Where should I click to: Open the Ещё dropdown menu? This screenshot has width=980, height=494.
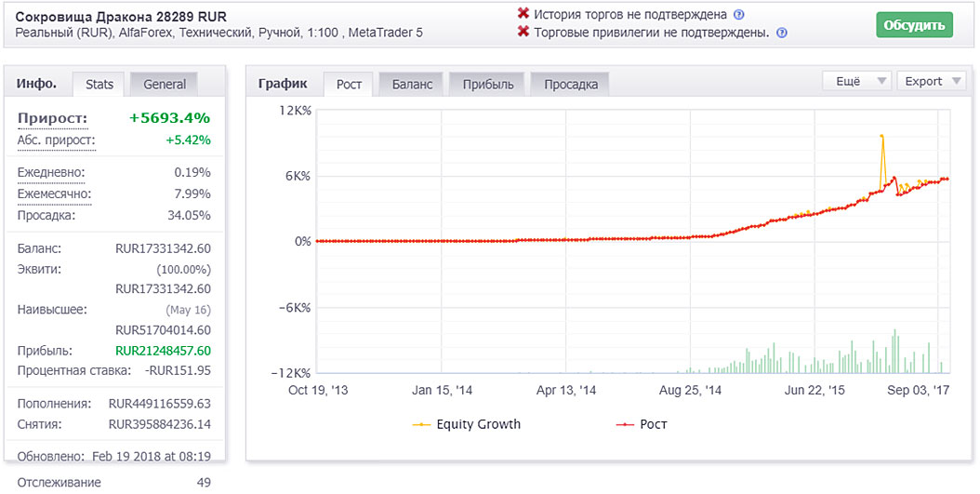pos(856,81)
